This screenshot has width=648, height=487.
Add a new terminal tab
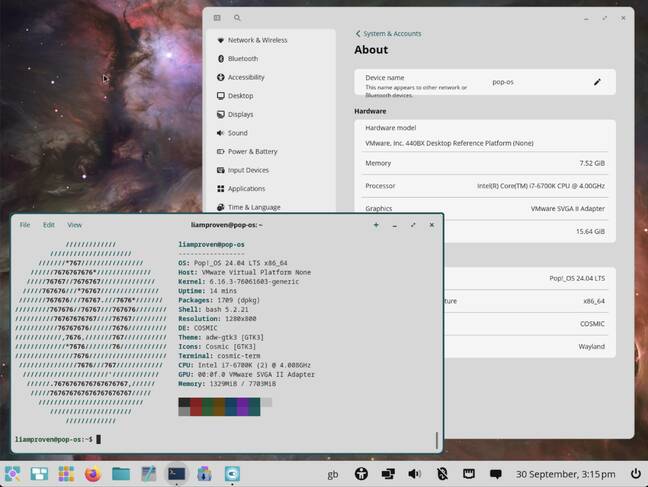pyautogui.click(x=376, y=225)
